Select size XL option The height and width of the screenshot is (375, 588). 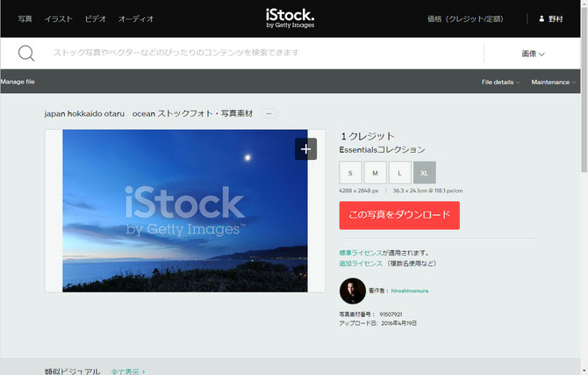[x=425, y=173]
